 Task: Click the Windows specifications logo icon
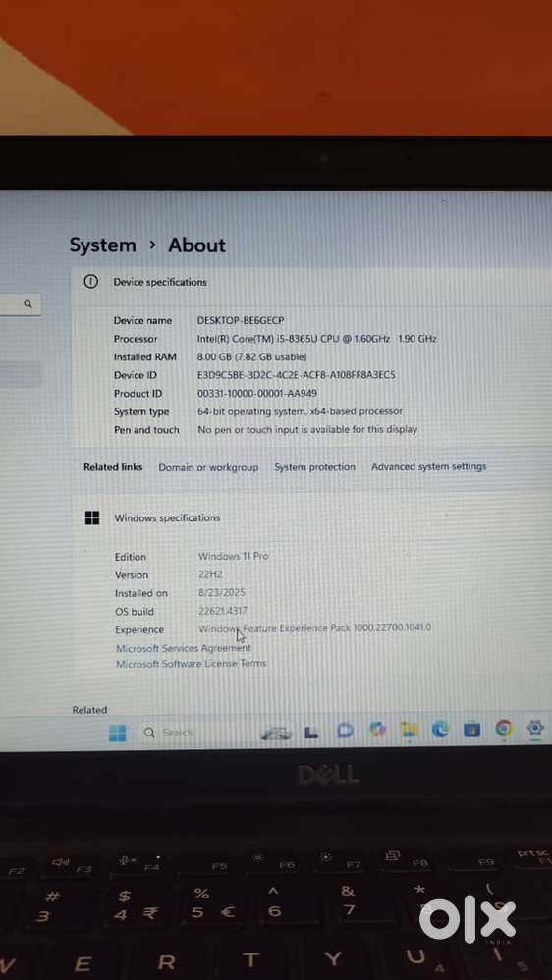coord(92,517)
